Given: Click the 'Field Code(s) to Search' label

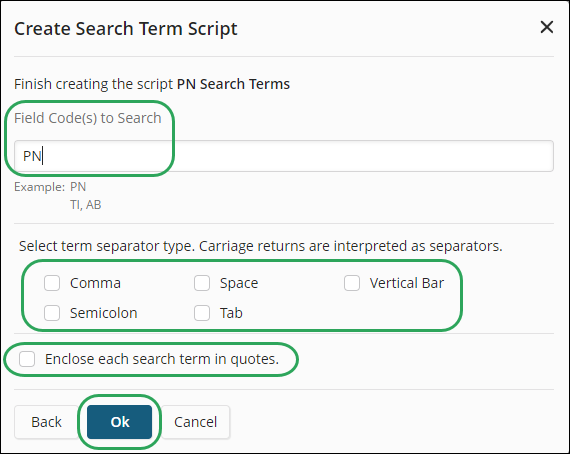Looking at the screenshot, I should coord(88,118).
